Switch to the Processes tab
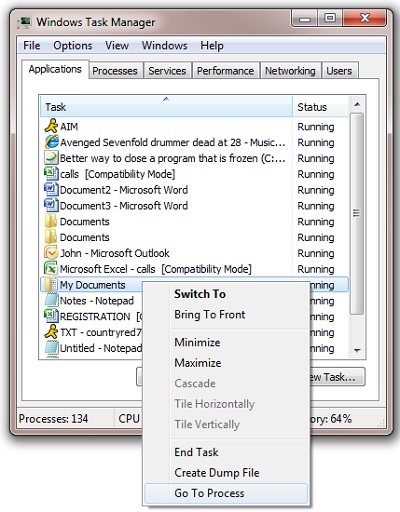The image size is (400, 512). [115, 71]
